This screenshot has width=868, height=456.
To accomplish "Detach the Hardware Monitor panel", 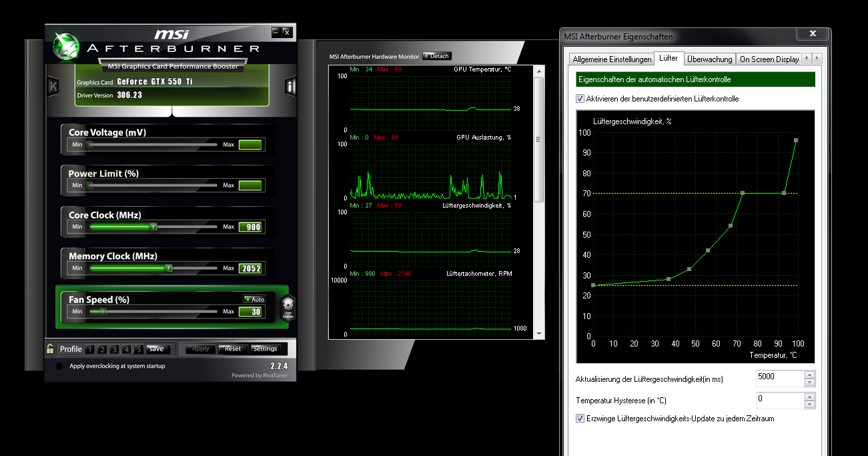I will (x=437, y=56).
